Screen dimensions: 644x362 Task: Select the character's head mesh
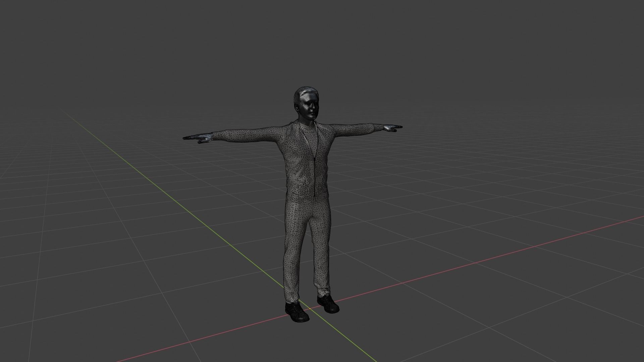pyautogui.click(x=306, y=104)
